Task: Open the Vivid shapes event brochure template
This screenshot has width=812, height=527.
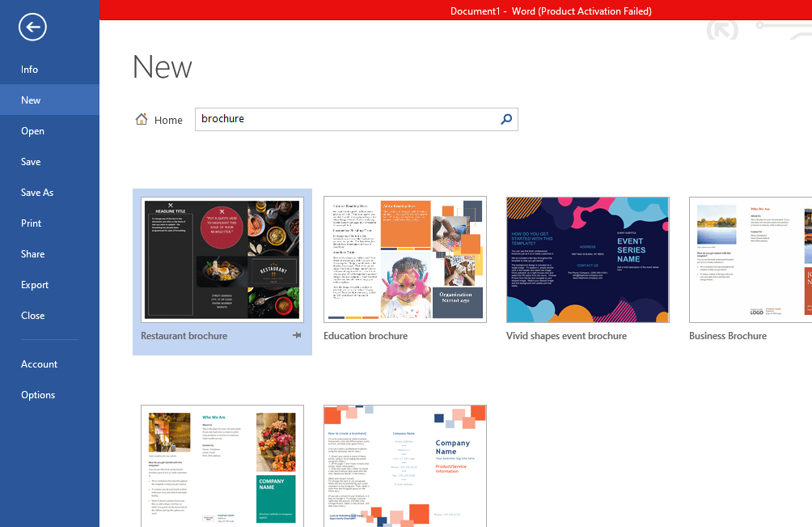Action: [x=587, y=259]
